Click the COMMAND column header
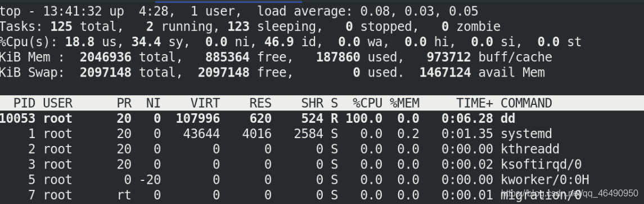644x204 pixels. click(x=526, y=103)
